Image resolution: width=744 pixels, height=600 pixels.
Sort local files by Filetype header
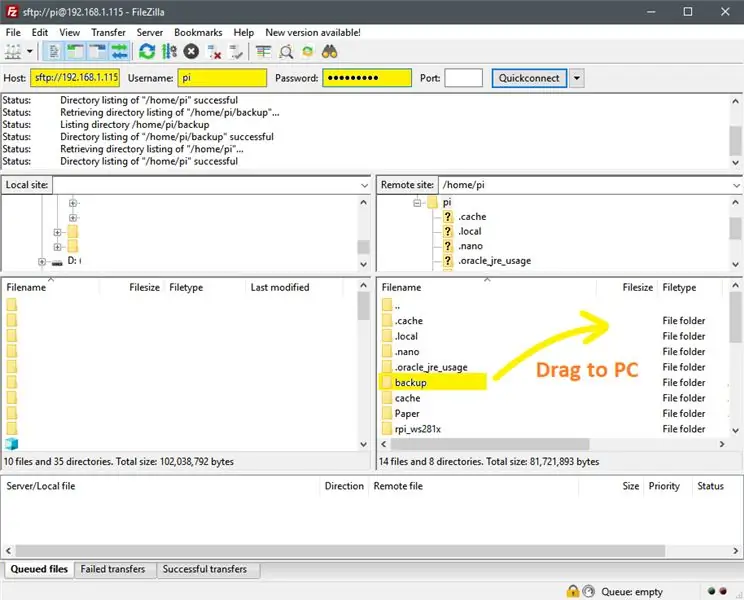[186, 287]
